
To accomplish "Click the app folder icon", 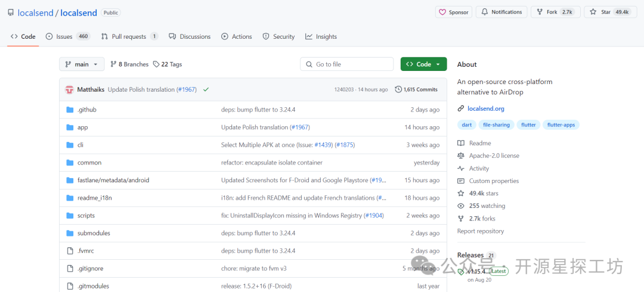I will point(70,128).
